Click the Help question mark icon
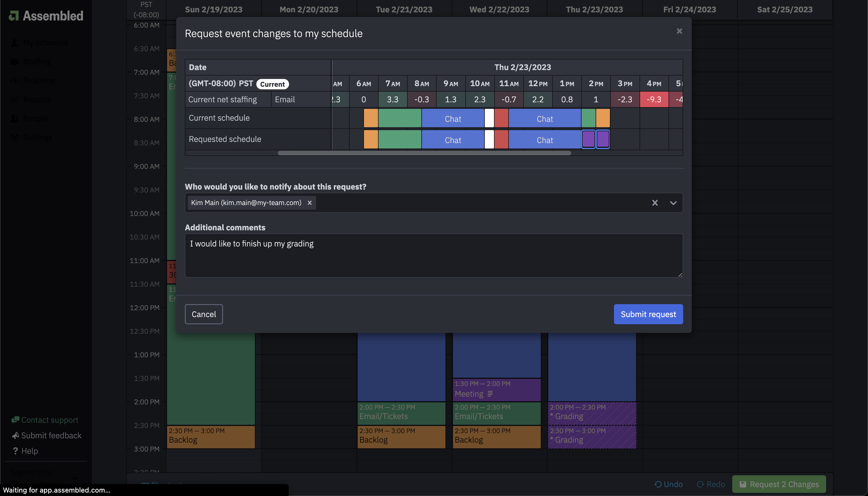This screenshot has height=496, width=868. (15, 451)
